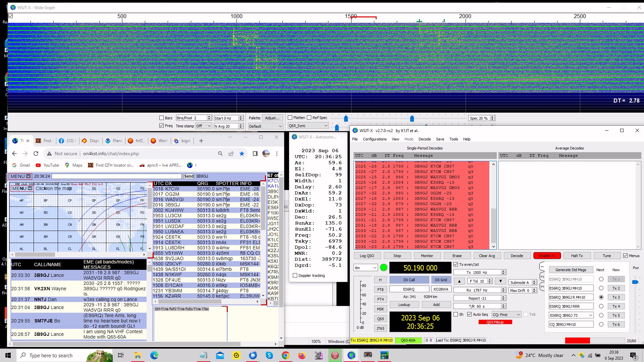
Task: Open the CQ: First dropdown
Action: [506, 315]
